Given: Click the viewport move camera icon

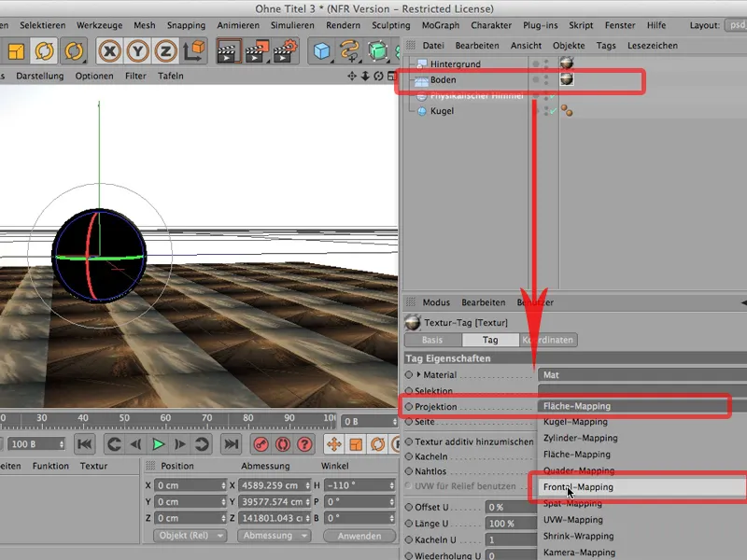Looking at the screenshot, I should [x=352, y=77].
